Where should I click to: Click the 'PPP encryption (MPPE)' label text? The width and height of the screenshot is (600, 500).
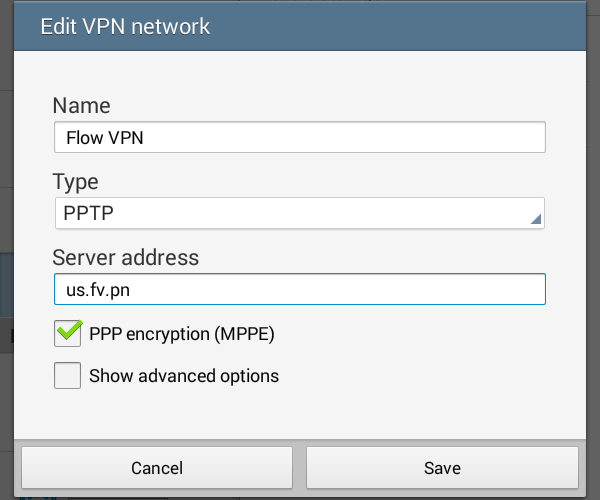point(182,334)
